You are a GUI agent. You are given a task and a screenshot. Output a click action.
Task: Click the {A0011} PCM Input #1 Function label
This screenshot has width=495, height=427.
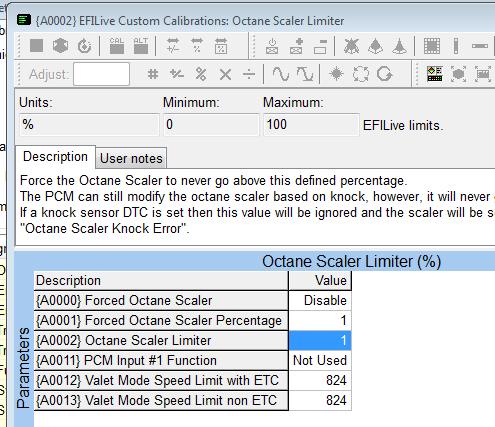point(161,360)
